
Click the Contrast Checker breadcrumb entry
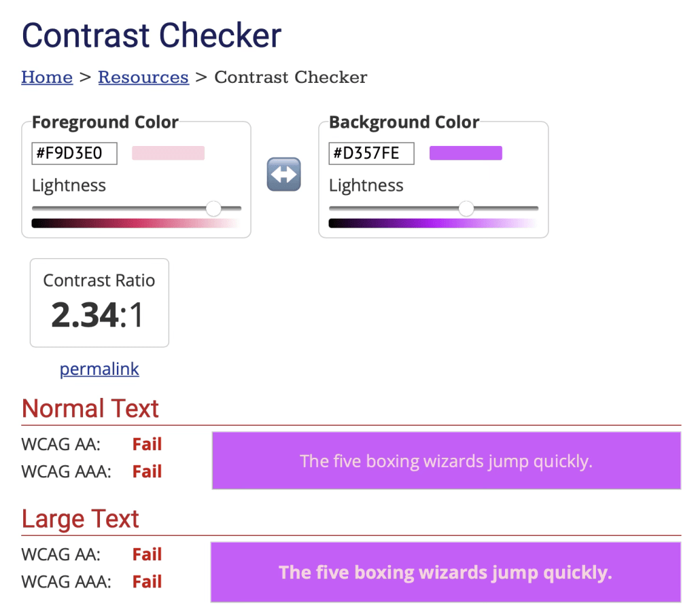290,77
